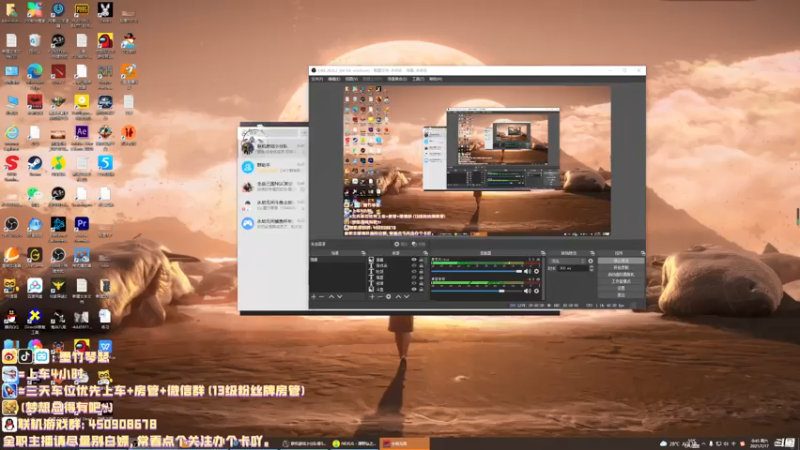
Task: Open the yellow PotPlayer desktop icon
Action: 82,102
